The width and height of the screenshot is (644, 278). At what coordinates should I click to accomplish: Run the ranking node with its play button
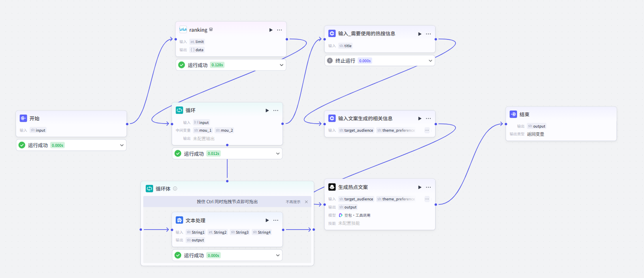pos(271,30)
